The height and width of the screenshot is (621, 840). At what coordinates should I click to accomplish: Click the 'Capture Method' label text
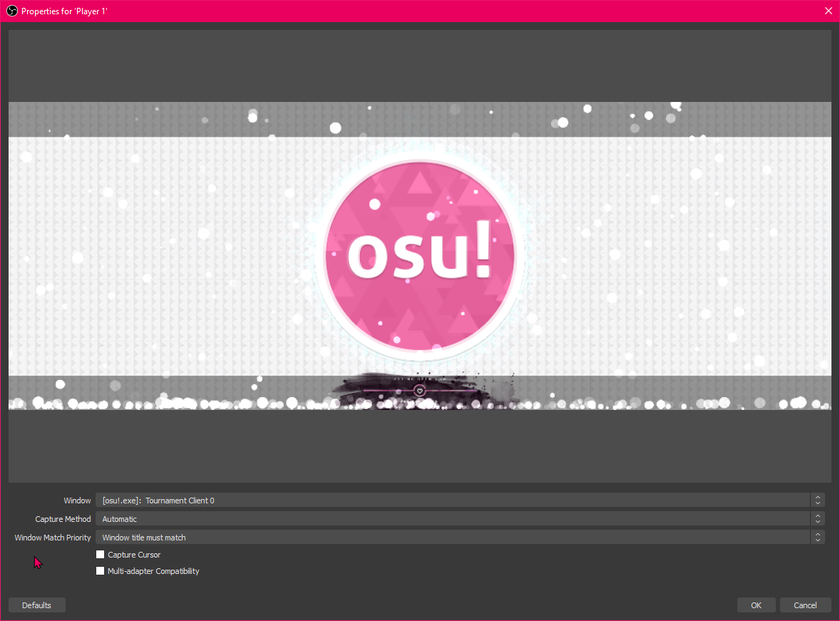(x=63, y=519)
